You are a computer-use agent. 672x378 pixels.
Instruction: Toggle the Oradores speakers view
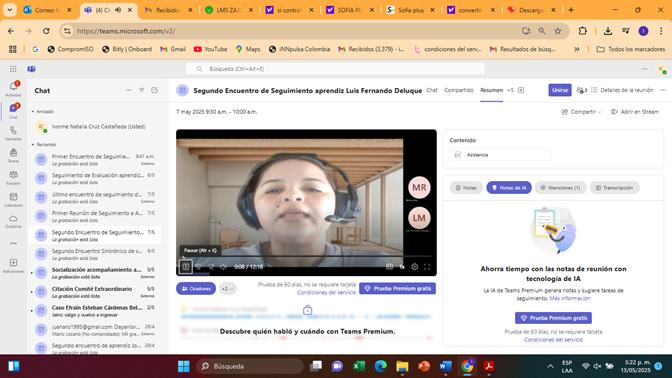(196, 288)
